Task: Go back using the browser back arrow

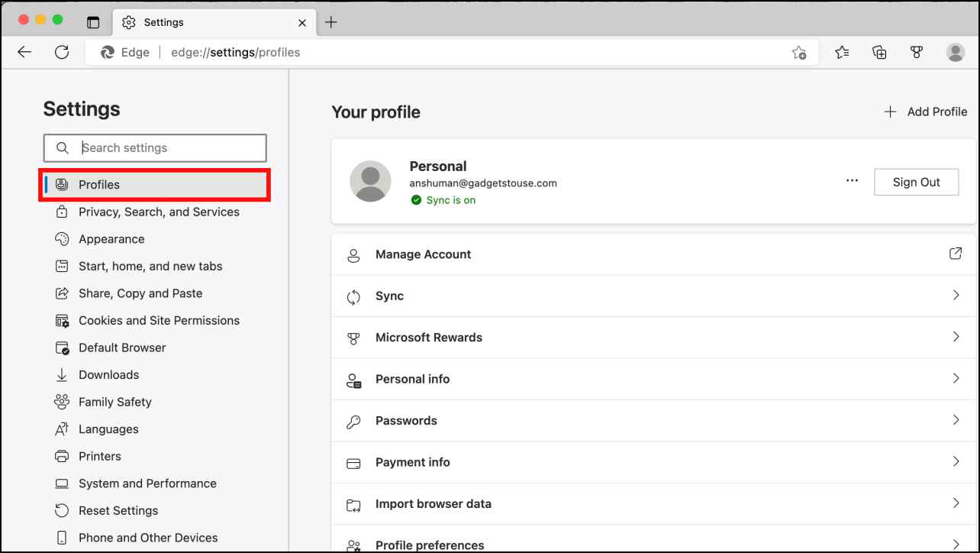Action: (24, 52)
